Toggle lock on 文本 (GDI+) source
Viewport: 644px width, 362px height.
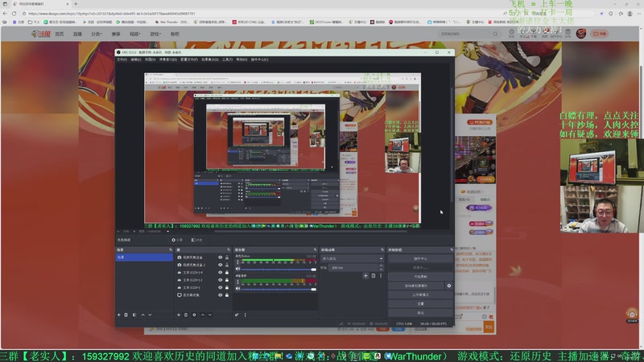pos(227,287)
